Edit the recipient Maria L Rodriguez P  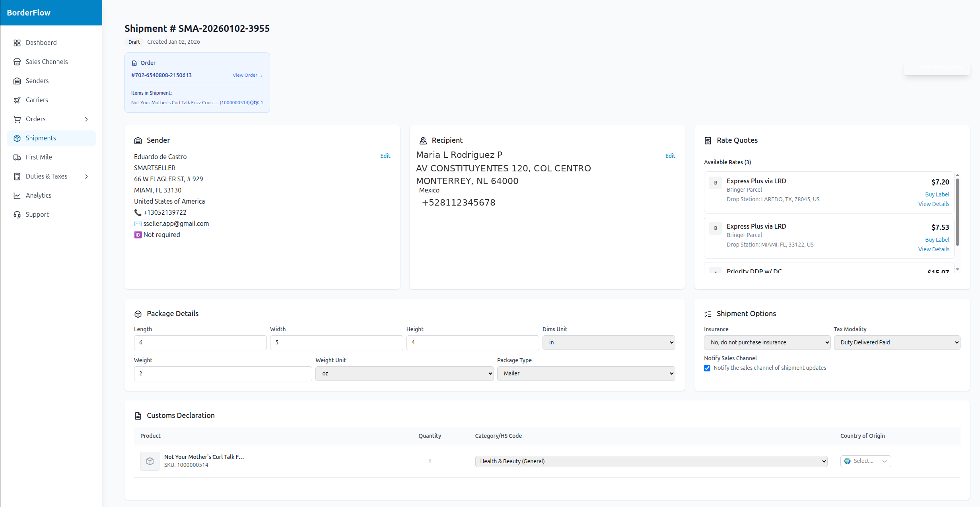pos(670,155)
